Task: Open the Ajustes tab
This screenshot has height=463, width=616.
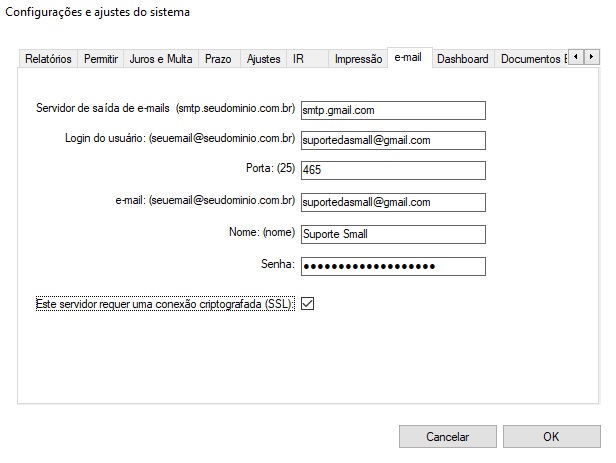Action: [x=263, y=60]
